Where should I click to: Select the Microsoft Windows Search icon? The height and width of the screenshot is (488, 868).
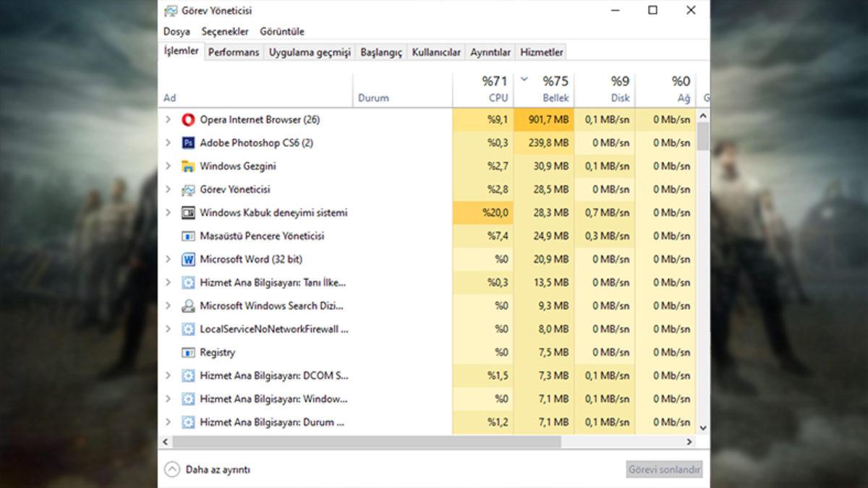point(188,306)
